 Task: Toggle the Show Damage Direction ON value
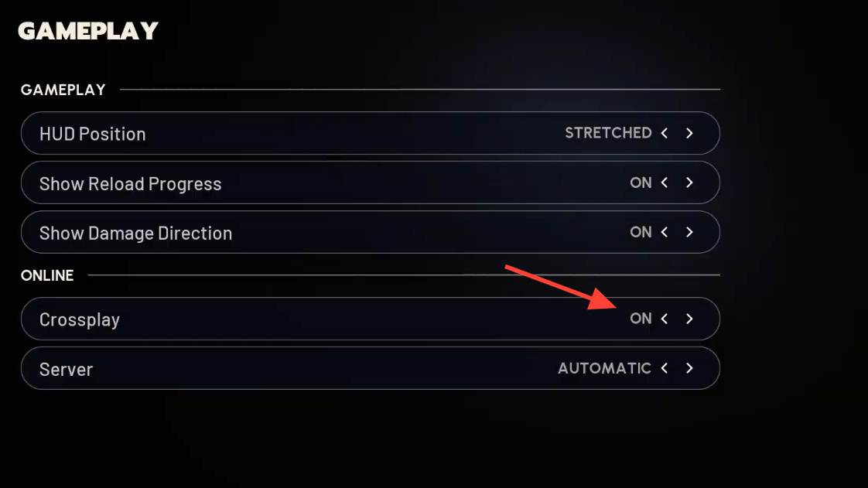(641, 232)
